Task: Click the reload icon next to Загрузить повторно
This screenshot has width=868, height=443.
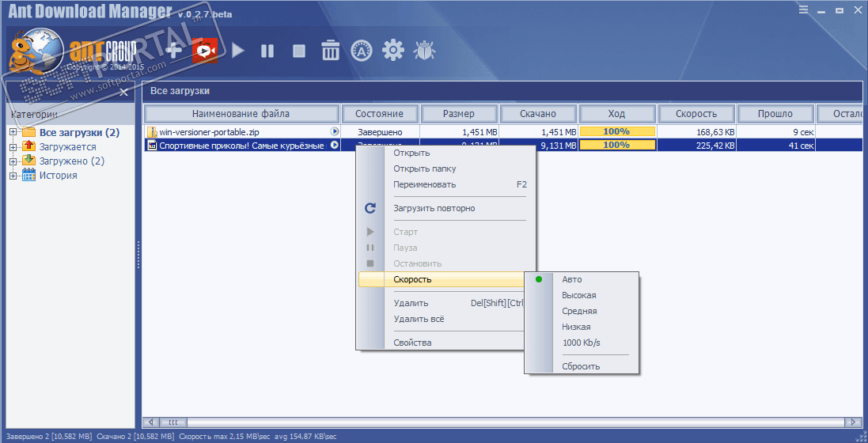Action: click(370, 208)
